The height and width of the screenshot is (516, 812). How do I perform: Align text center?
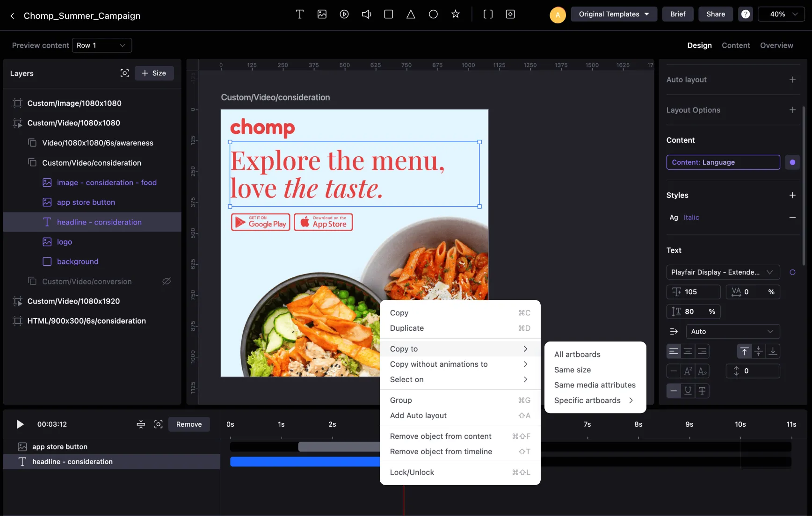click(688, 351)
